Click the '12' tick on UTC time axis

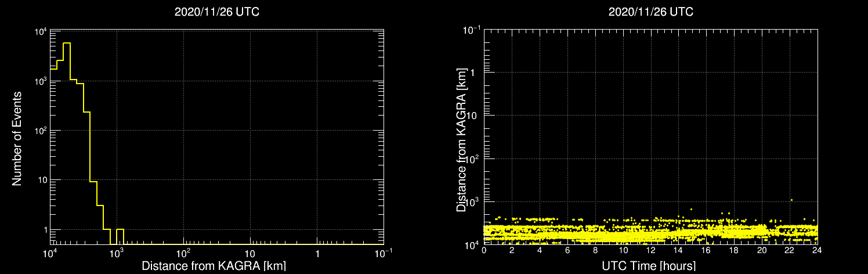pyautogui.click(x=650, y=251)
